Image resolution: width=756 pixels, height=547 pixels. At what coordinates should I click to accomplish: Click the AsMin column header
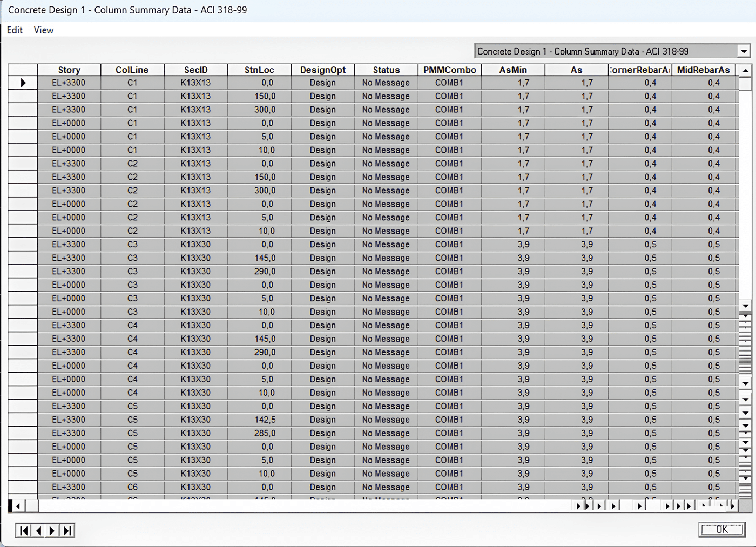pos(513,70)
